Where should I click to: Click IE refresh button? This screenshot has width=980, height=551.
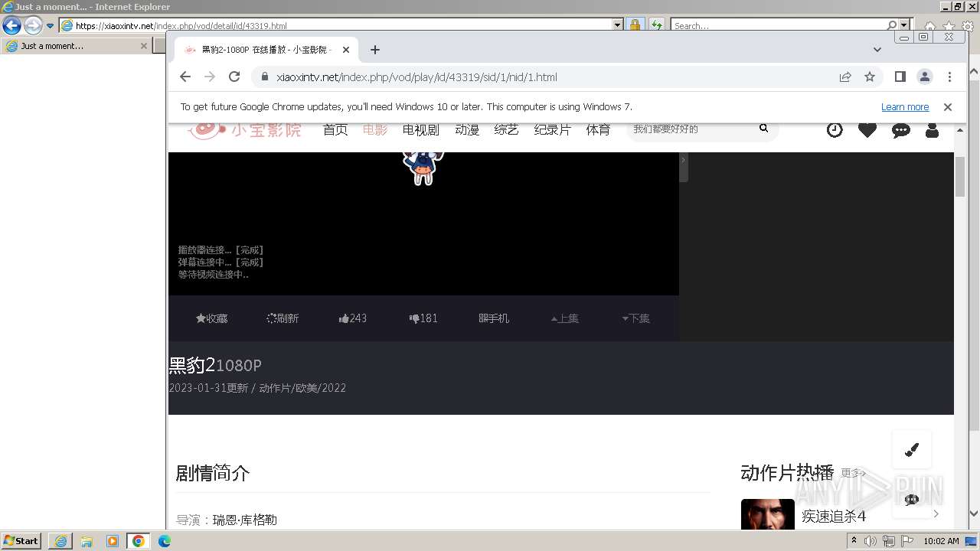[x=656, y=25]
